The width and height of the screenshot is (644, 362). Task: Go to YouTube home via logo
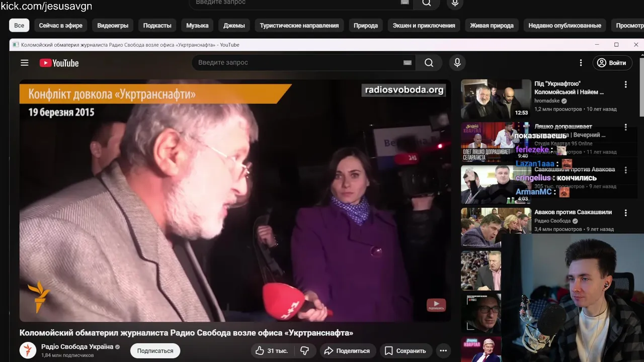[59, 63]
